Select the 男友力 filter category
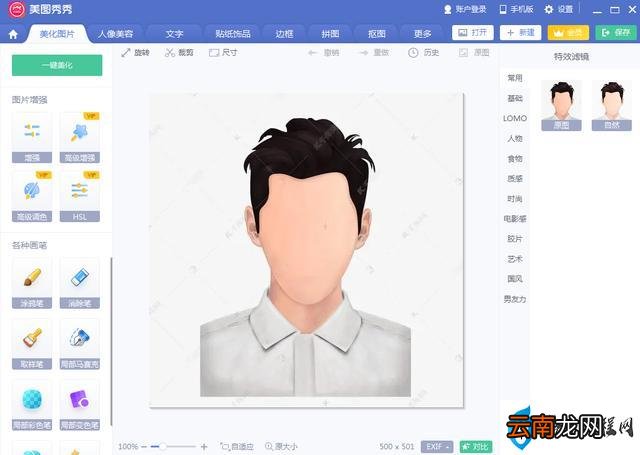Screen dimensions: 640x455 point(515,299)
